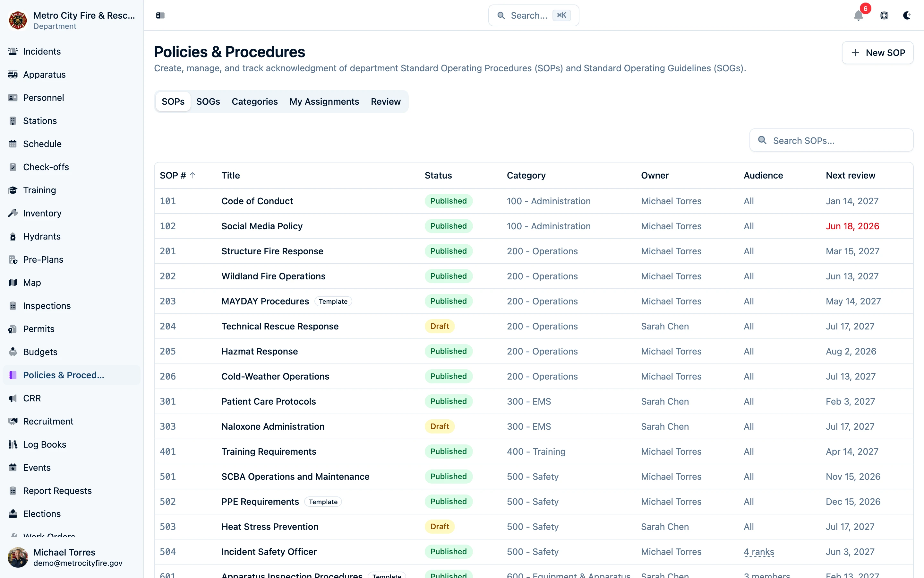Image resolution: width=924 pixels, height=578 pixels.
Task: Click the Recruitment handshake icon
Action: [13, 421]
